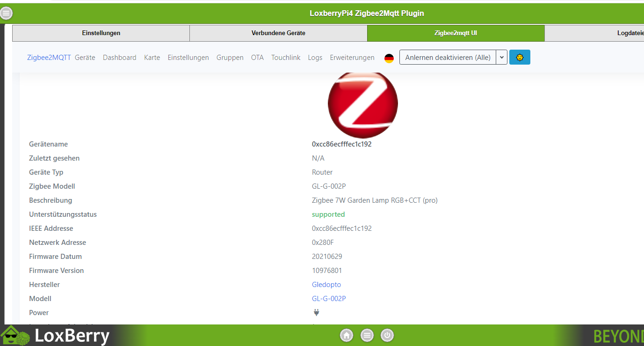Open the LoxBerry hamburger menu icon
The height and width of the screenshot is (346, 644).
6,13
